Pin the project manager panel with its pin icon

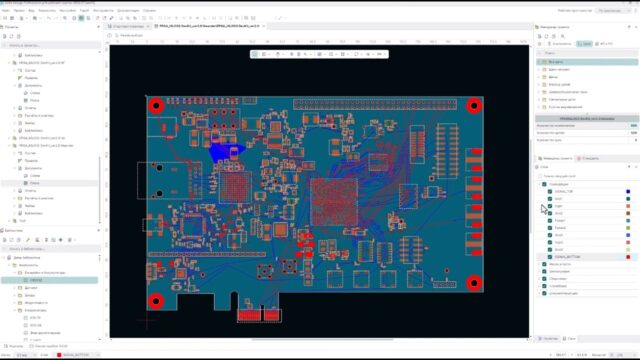click(x=629, y=27)
